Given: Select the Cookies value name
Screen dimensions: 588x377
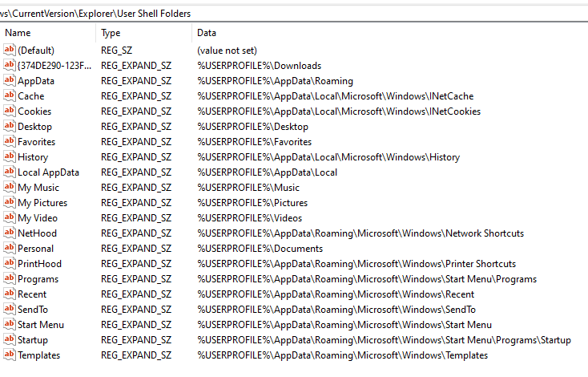Looking at the screenshot, I should pos(34,111).
